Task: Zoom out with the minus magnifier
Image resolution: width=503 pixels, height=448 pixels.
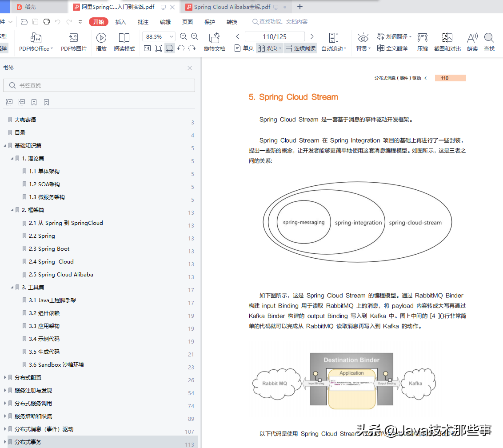Action: click(184, 36)
